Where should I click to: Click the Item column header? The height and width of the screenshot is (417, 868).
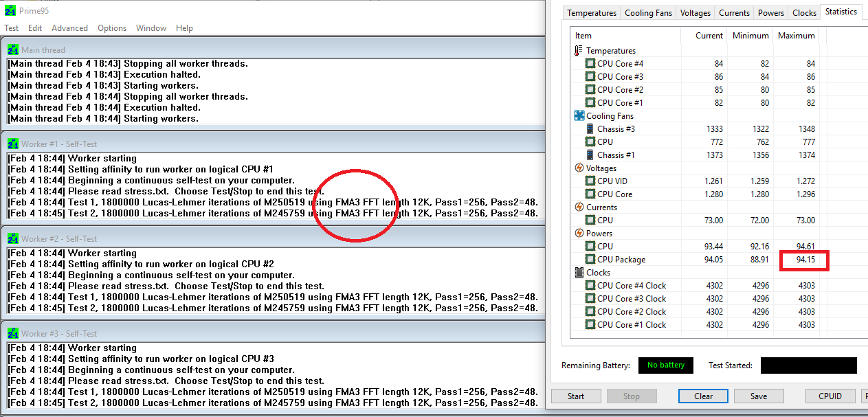click(625, 36)
